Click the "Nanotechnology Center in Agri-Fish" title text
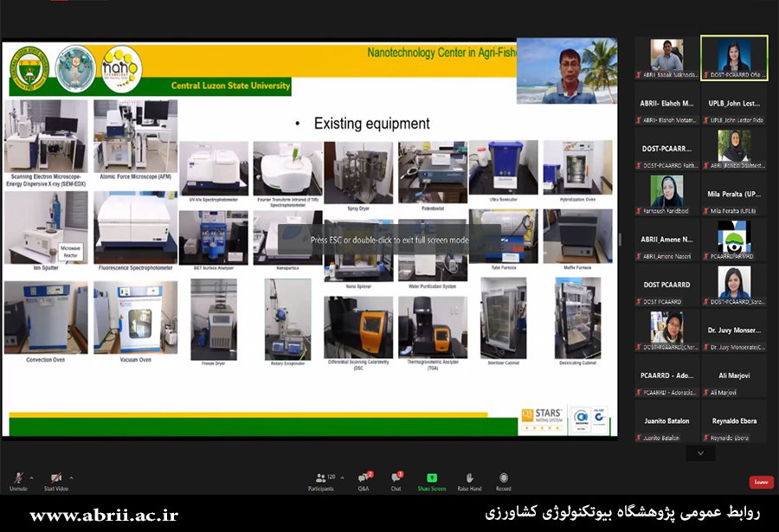Image resolution: width=779 pixels, height=532 pixels. [x=442, y=53]
